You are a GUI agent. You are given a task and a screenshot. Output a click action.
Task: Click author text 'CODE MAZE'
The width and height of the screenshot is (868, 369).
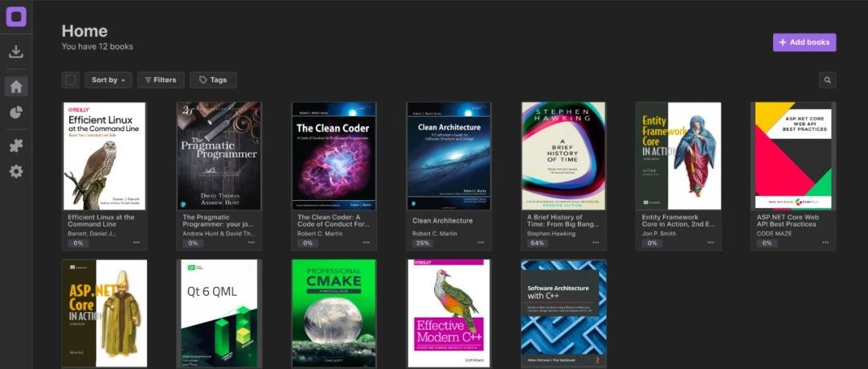774,234
